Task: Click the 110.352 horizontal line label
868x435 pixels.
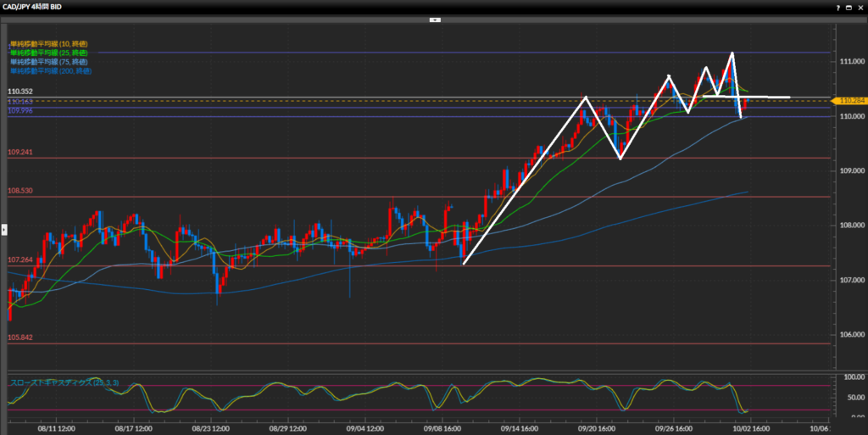Action: tap(20, 92)
